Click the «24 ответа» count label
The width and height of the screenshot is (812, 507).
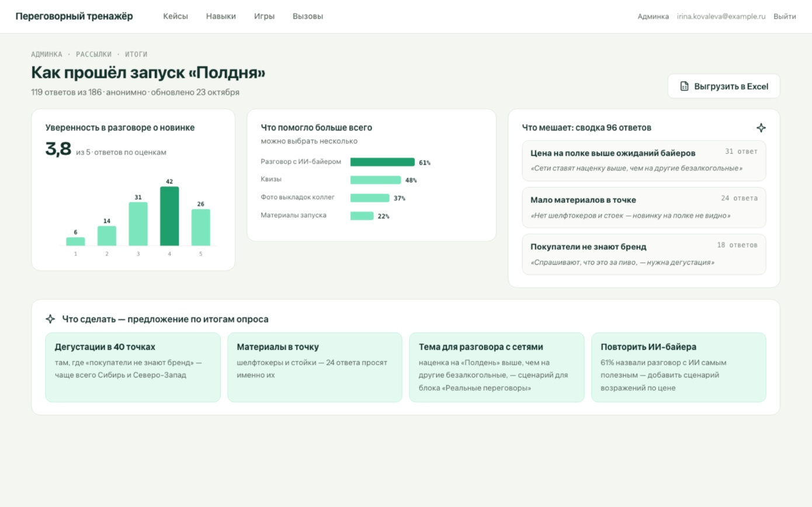(x=739, y=198)
